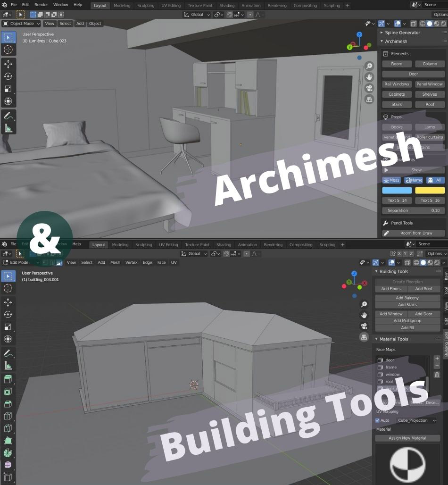This screenshot has width=448, height=485.
Task: Enable the Auto checkbox under UV Mapping
Action: [x=376, y=420]
